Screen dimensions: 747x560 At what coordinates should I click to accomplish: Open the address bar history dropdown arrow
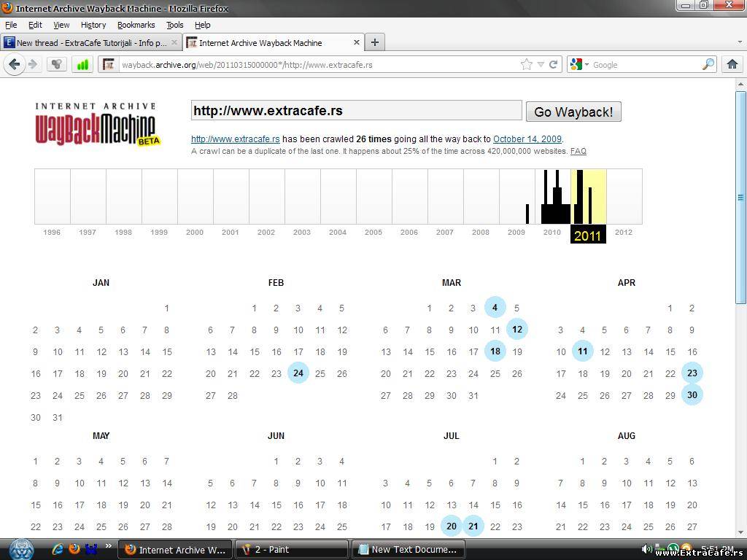click(x=541, y=64)
